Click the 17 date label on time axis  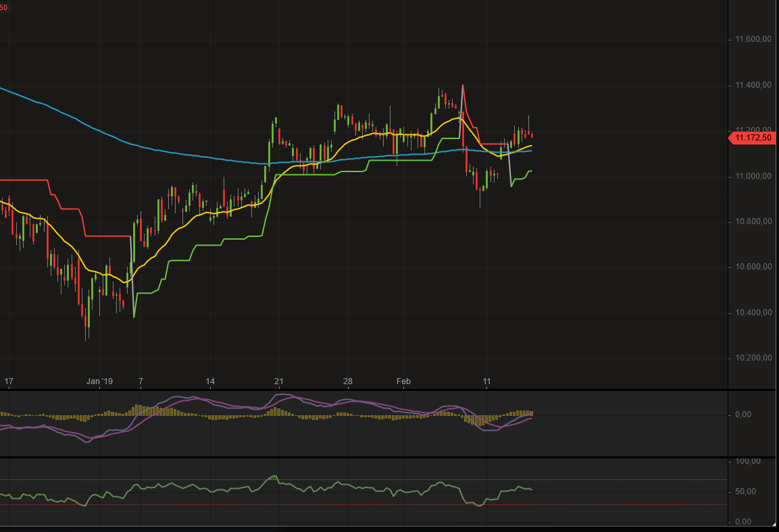click(x=9, y=381)
